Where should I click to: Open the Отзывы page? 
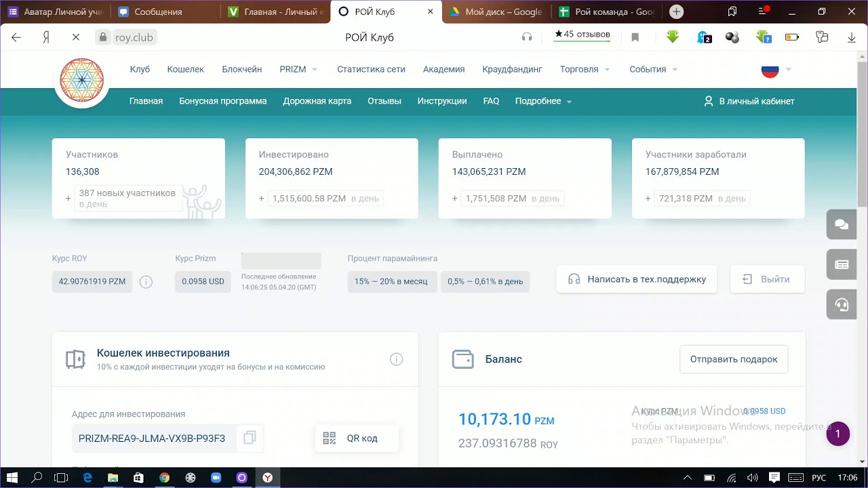384,101
